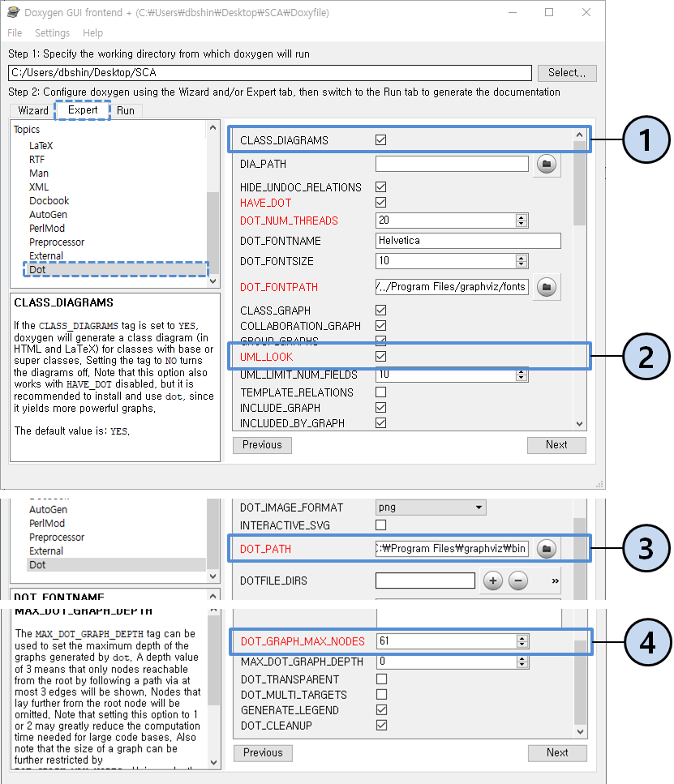Select LaTeX topic in list
This screenshot has width=674, height=784.
pyautogui.click(x=41, y=146)
